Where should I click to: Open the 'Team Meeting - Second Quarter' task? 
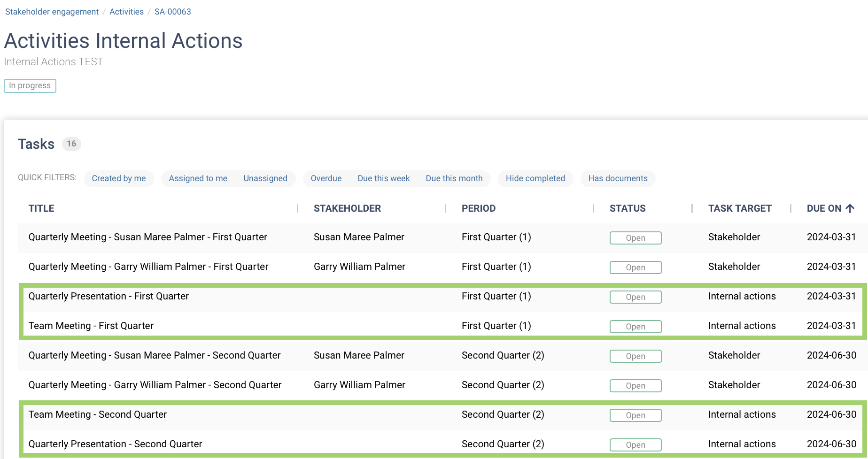(x=98, y=414)
